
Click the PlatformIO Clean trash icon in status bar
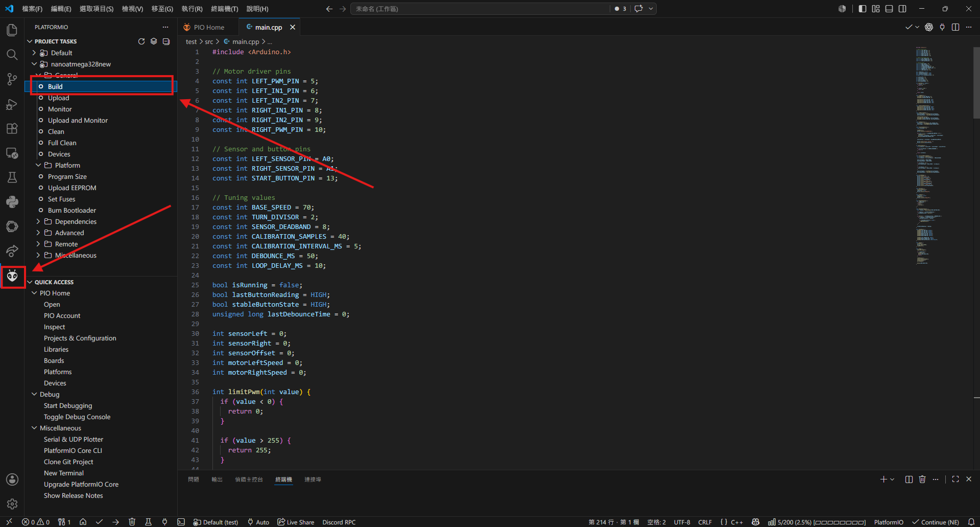[132, 522]
